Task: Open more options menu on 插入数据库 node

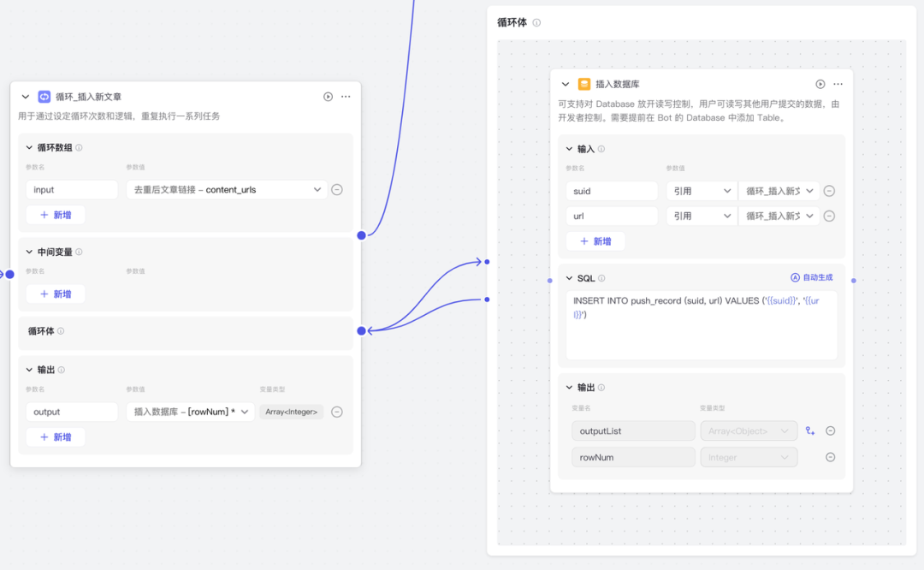Action: (838, 84)
